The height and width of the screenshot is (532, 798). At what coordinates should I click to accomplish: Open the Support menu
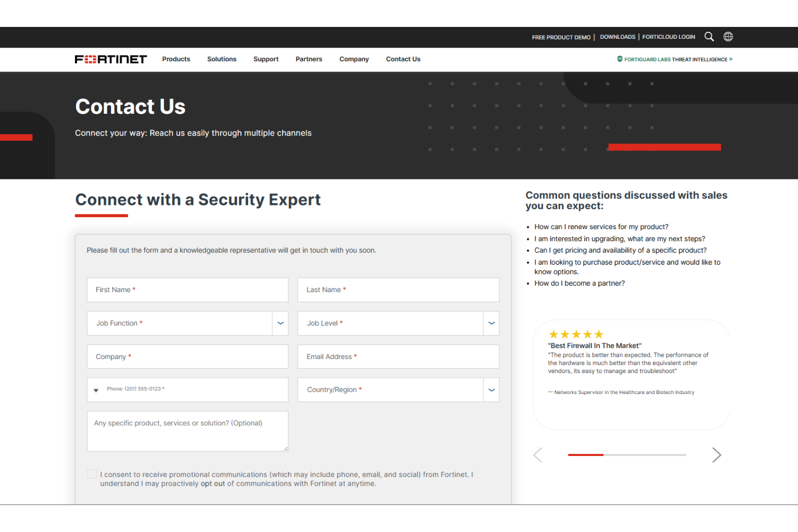tap(266, 59)
